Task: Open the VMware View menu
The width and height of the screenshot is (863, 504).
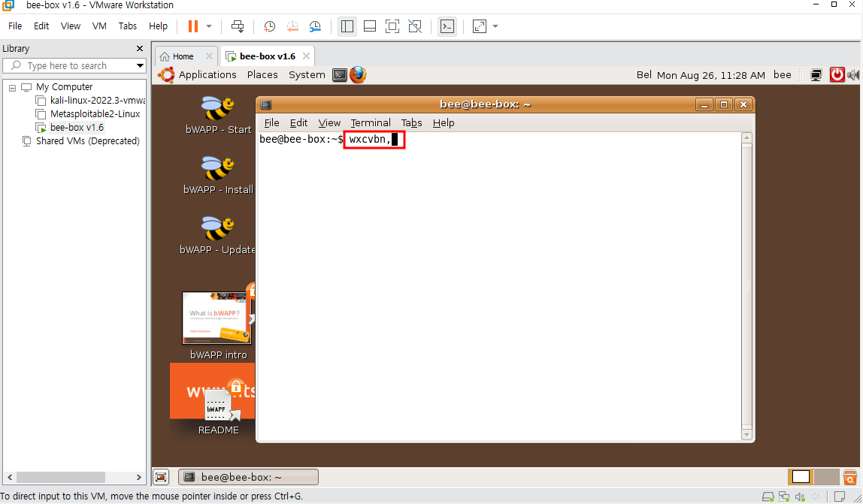Action: (x=71, y=26)
